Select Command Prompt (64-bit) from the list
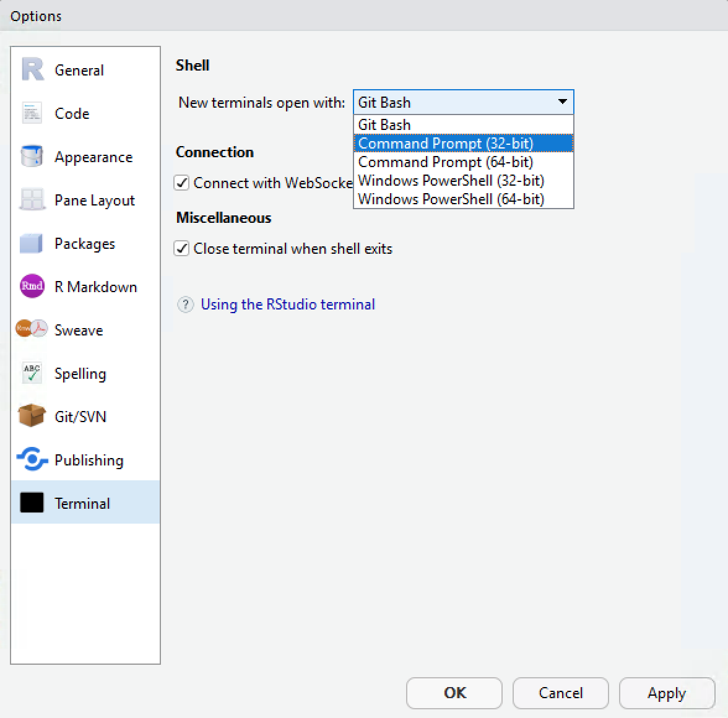The image size is (728, 718). coord(444,162)
